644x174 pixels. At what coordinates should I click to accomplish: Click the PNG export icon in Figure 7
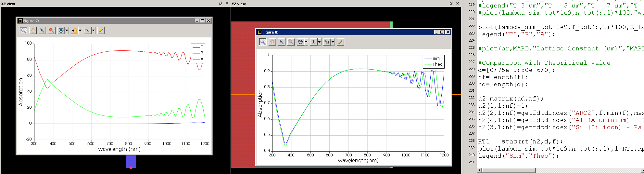[x=61, y=31]
